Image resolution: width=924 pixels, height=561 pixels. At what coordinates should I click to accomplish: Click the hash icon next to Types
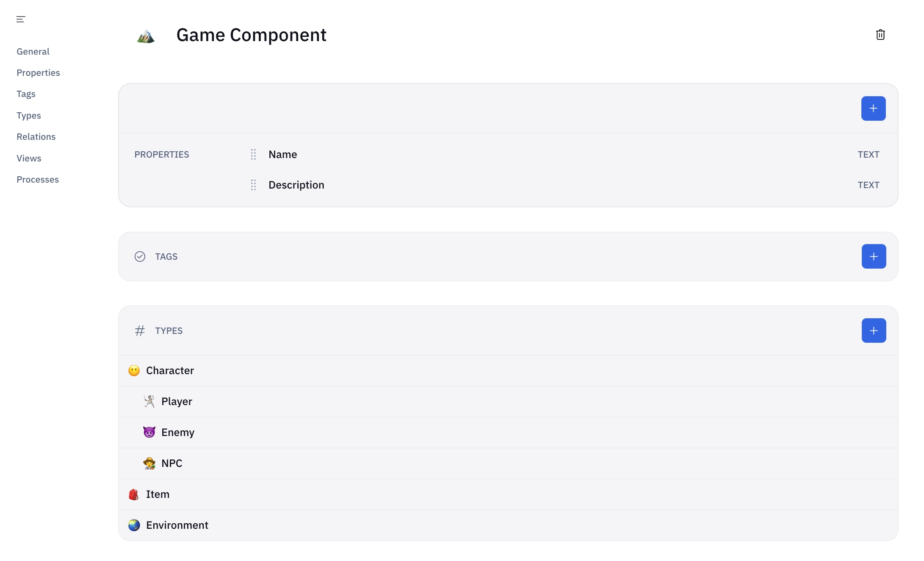pyautogui.click(x=140, y=330)
